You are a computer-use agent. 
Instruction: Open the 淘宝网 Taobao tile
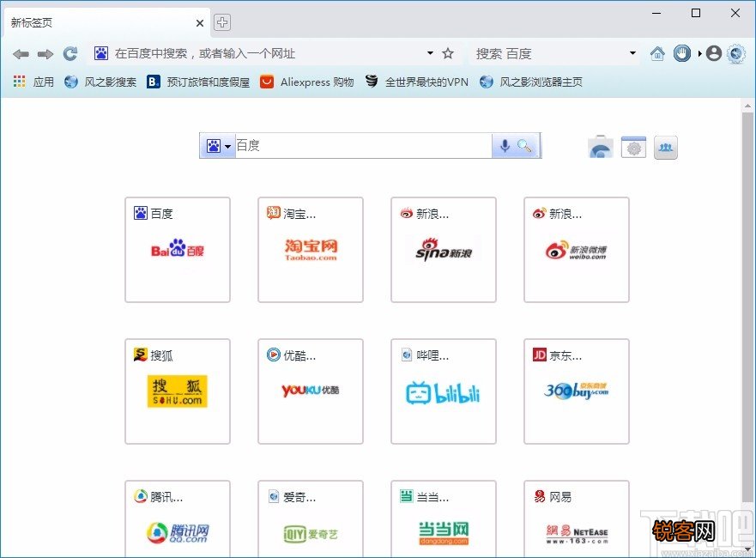pyautogui.click(x=311, y=250)
